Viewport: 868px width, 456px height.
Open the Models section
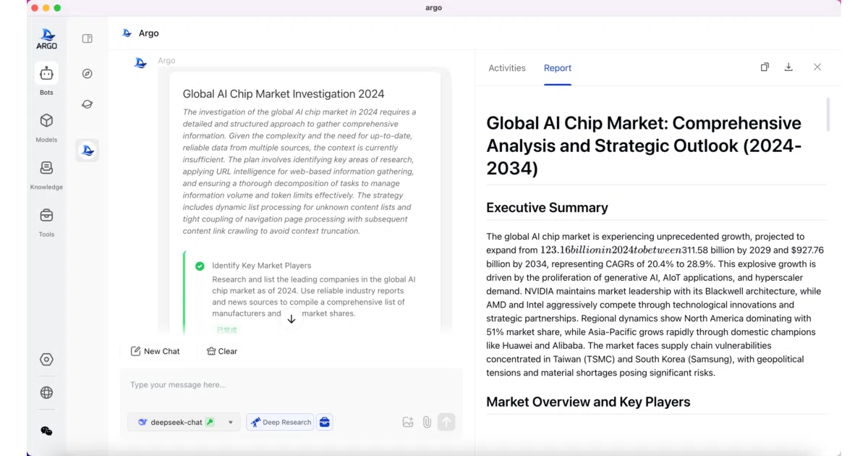point(46,126)
